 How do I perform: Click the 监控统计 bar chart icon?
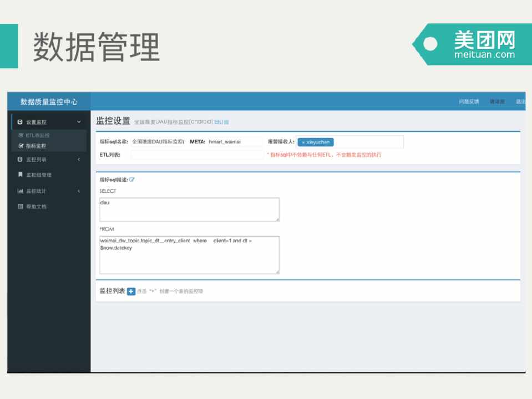pyautogui.click(x=21, y=191)
